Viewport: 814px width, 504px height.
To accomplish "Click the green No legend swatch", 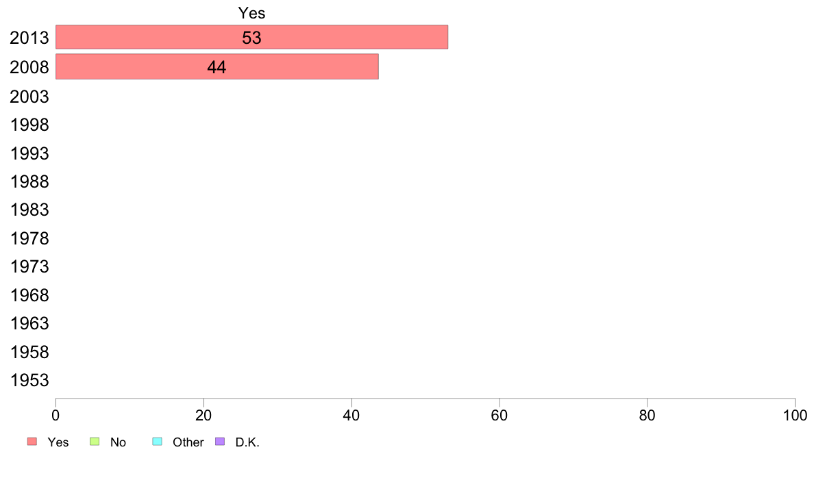I will tap(95, 442).
